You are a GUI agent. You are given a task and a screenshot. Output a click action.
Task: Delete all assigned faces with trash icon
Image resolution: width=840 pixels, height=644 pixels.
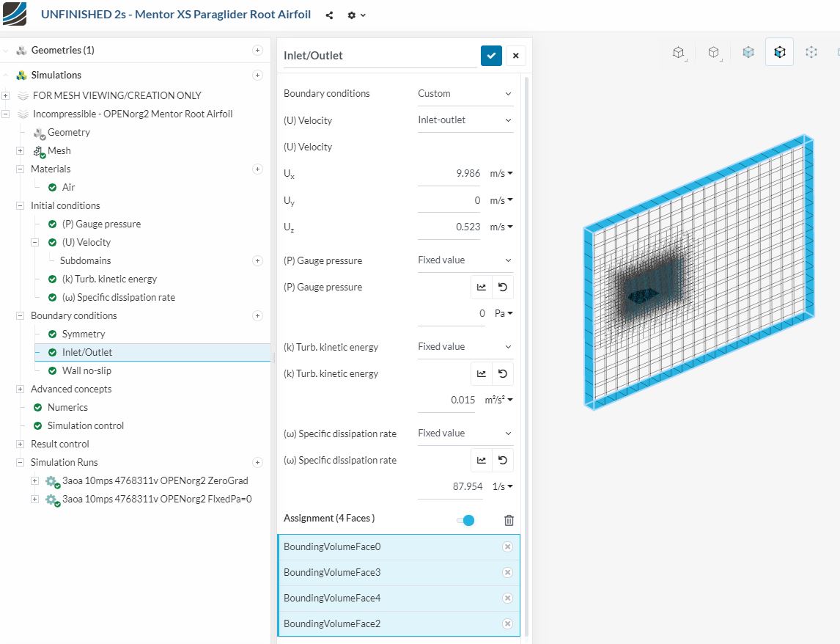point(509,519)
